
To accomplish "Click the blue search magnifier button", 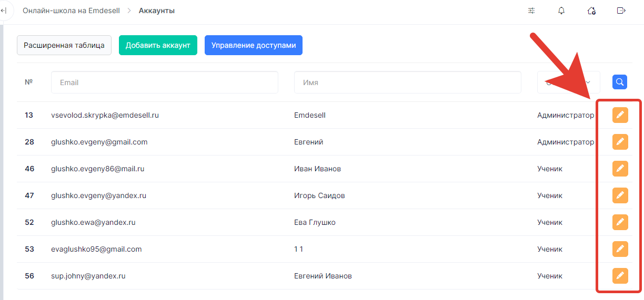I will (x=620, y=82).
